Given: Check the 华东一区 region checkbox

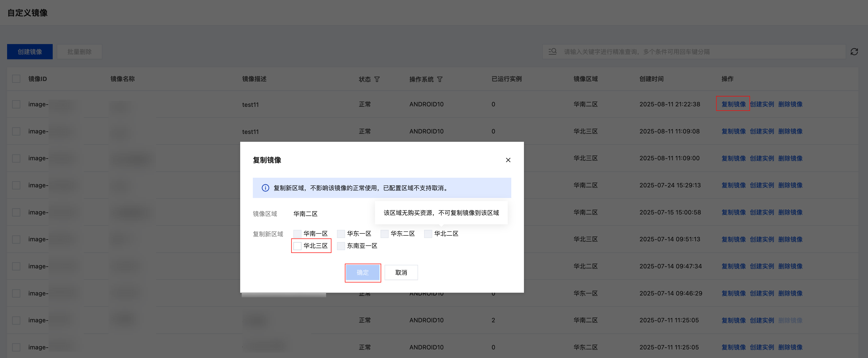Looking at the screenshot, I should [x=341, y=234].
